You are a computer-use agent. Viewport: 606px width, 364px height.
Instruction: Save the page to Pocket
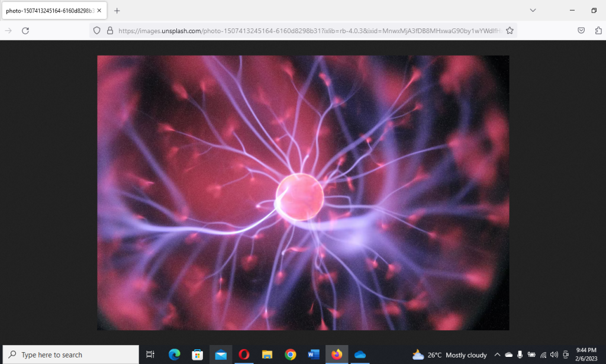[x=581, y=30]
